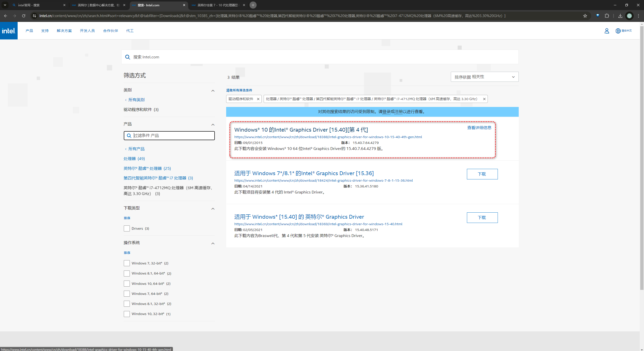644x351 pixels.
Task: Click 清除所有筛选条件 link
Action: (x=239, y=90)
